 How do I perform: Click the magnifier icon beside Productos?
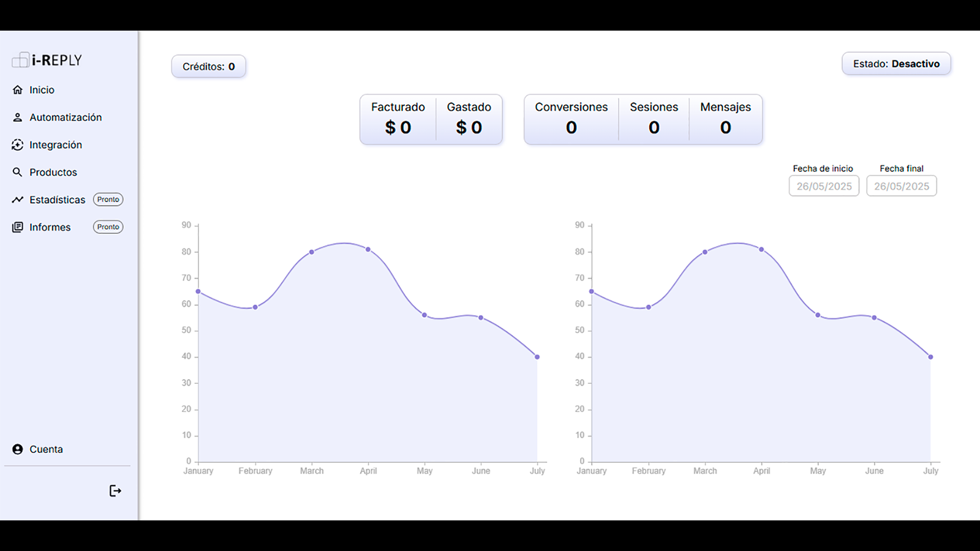[18, 173]
